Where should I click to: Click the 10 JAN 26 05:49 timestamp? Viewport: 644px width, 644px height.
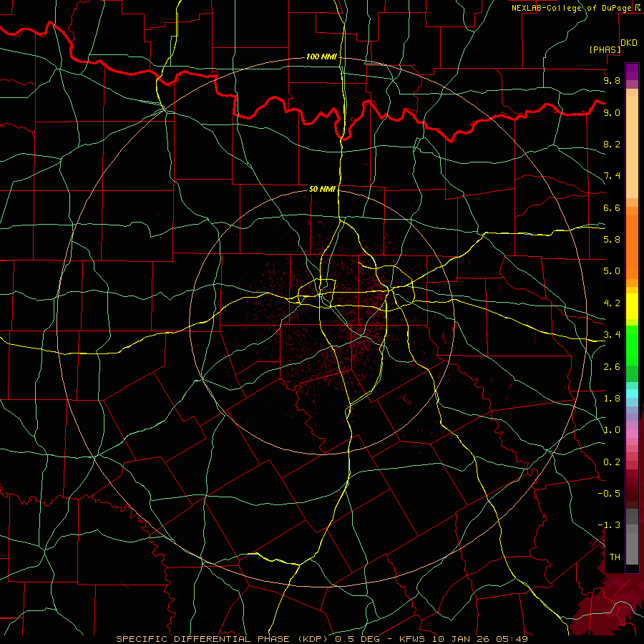479,639
